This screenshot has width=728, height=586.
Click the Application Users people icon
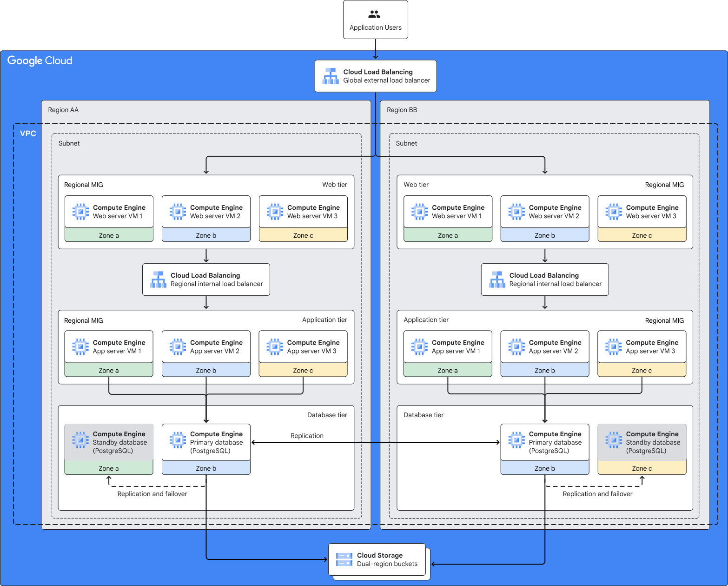pyautogui.click(x=375, y=15)
